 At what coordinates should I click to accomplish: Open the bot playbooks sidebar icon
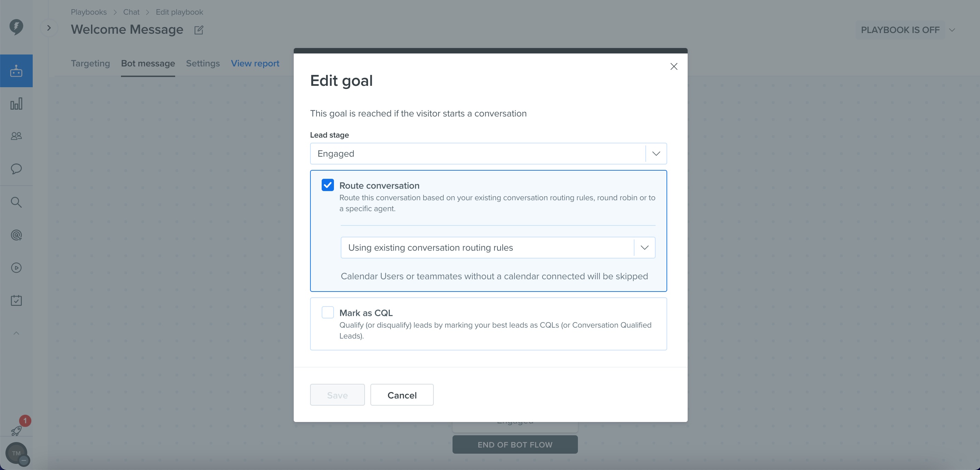pos(16,71)
